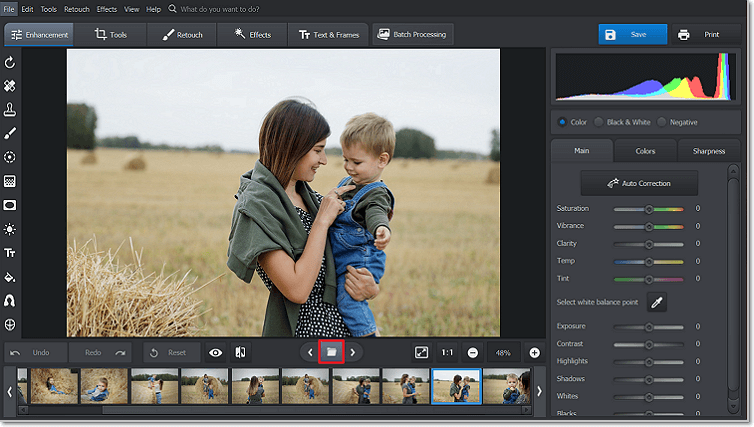Click the Vibrance slider handle
The width and height of the screenshot is (754, 427).
(649, 226)
